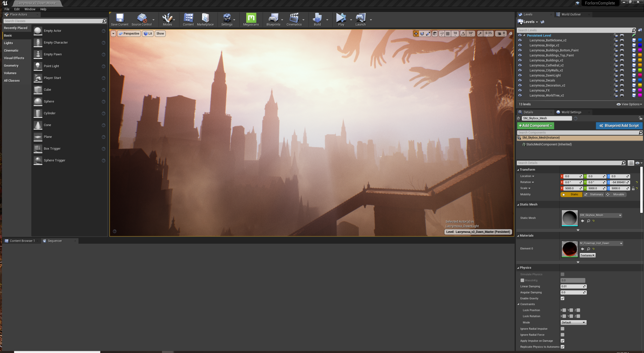The width and height of the screenshot is (644, 353).
Task: Click the Search Classes input field
Action: click(53, 21)
